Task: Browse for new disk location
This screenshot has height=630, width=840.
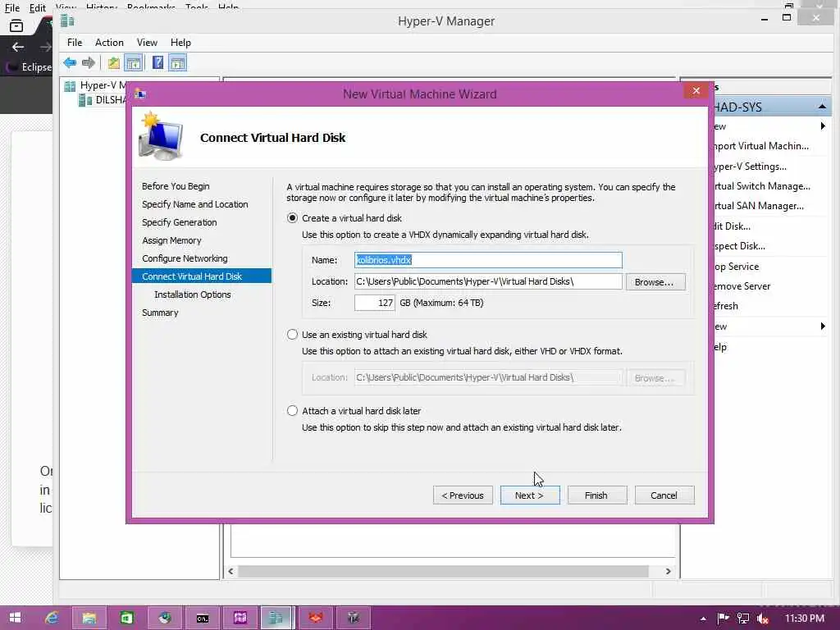Action: [655, 282]
